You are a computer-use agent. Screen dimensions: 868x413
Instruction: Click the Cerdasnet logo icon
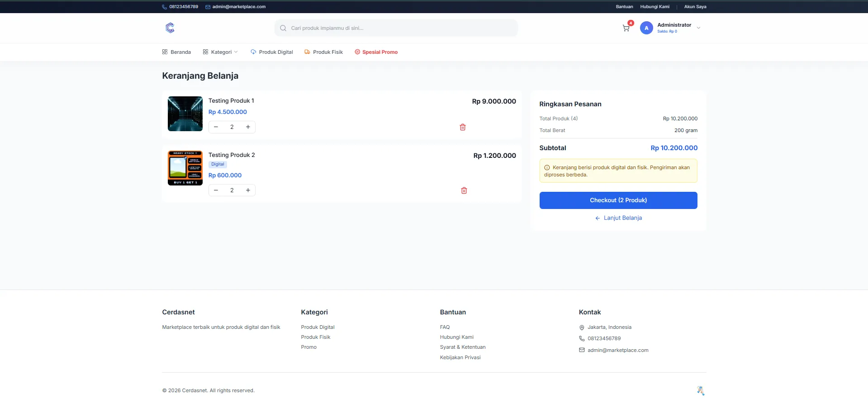click(170, 28)
